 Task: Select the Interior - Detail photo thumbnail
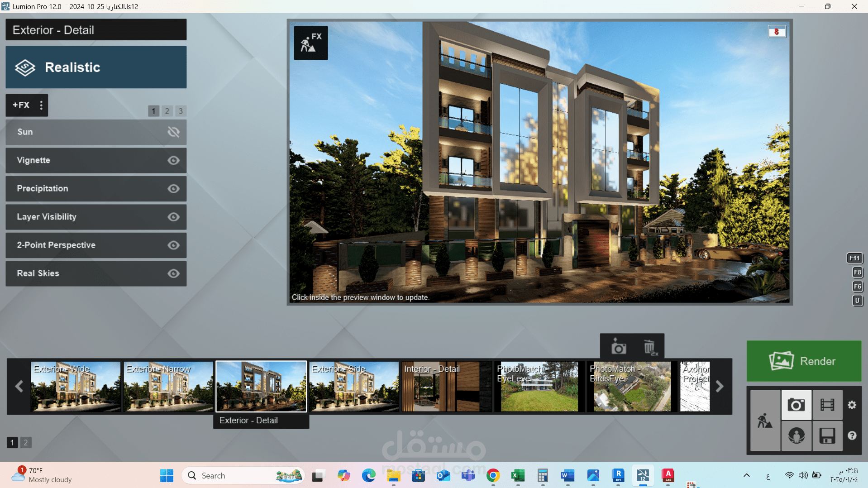(447, 386)
